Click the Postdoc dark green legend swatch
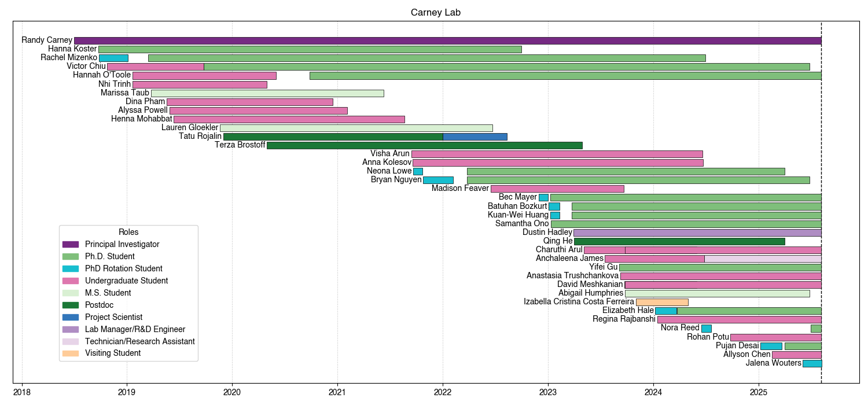This screenshot has width=868, height=405. (71, 305)
